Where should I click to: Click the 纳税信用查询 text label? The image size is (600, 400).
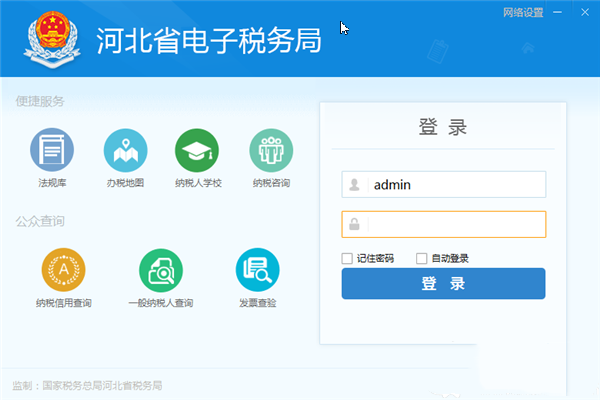point(63,303)
